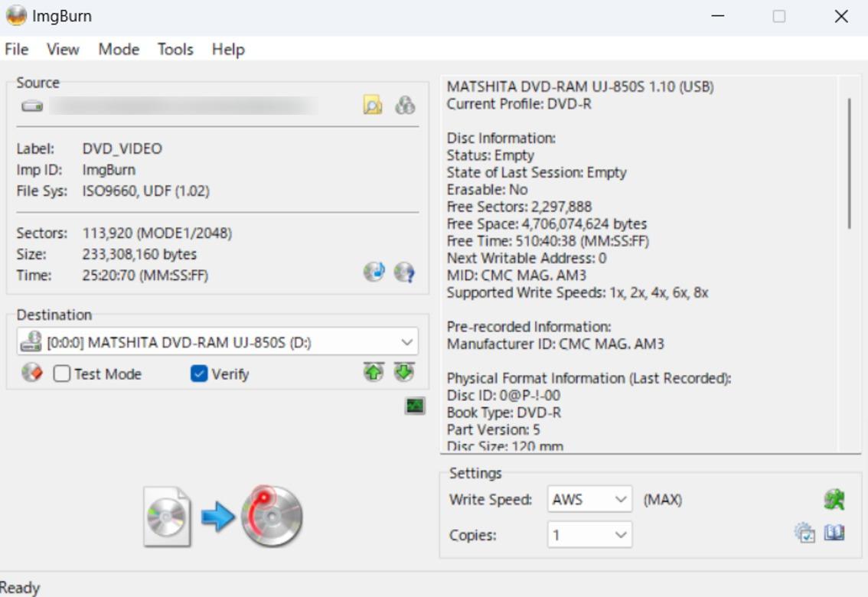Click the Imp ID value 'ImgBurn'

(109, 170)
